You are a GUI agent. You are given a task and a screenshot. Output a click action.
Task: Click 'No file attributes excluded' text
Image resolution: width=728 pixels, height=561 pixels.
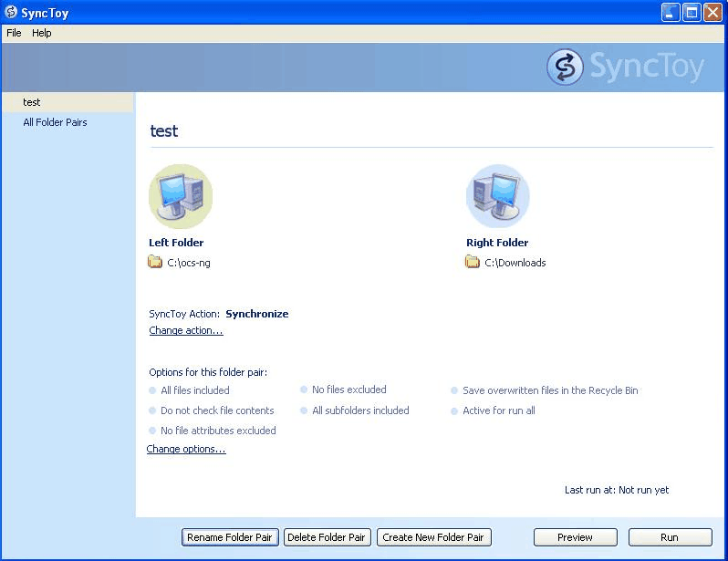point(218,431)
